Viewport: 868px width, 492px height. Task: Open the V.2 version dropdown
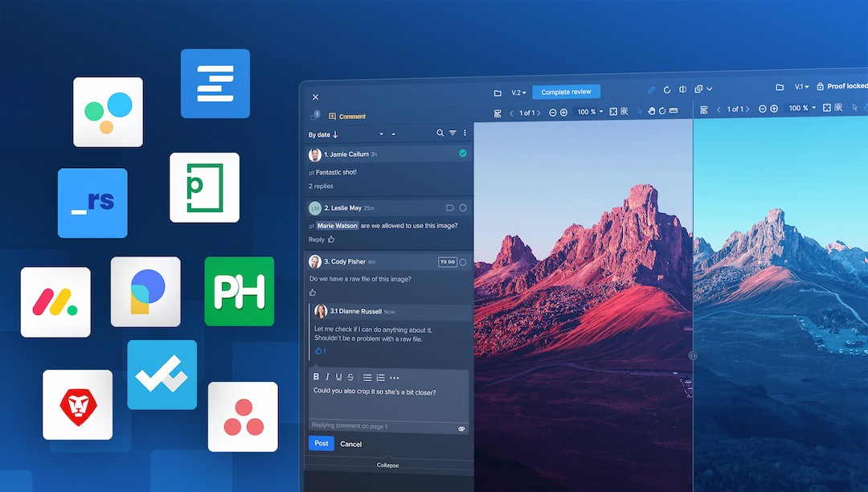point(519,90)
